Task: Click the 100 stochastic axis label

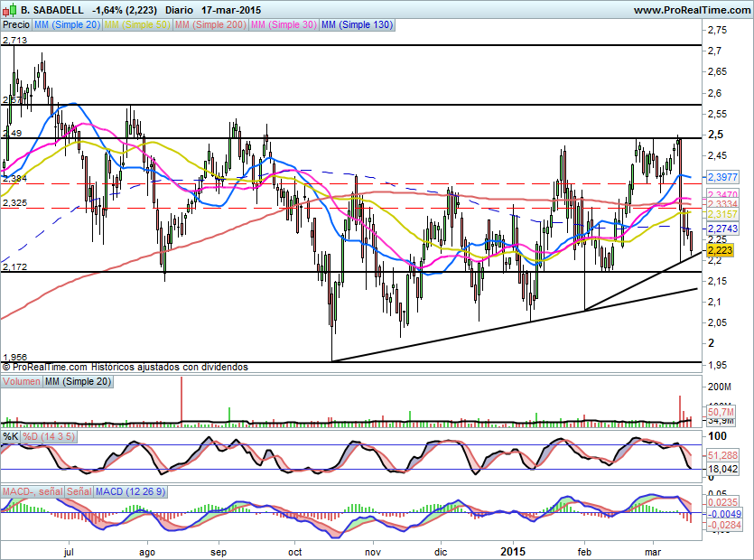Action: 717,436
